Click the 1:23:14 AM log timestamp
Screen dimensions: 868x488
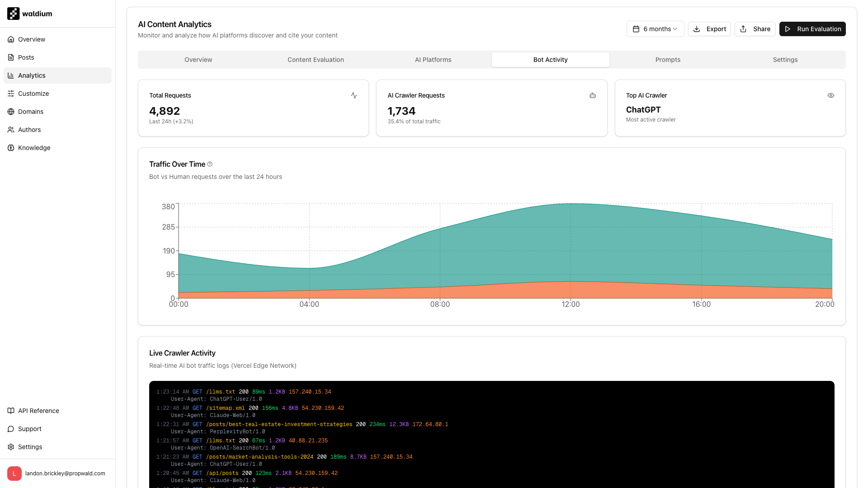[x=173, y=392]
